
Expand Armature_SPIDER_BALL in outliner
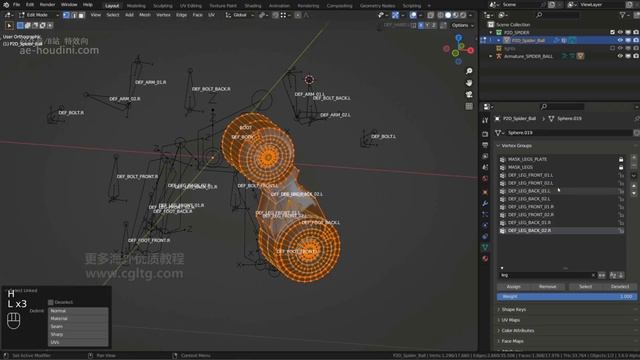pos(491,56)
